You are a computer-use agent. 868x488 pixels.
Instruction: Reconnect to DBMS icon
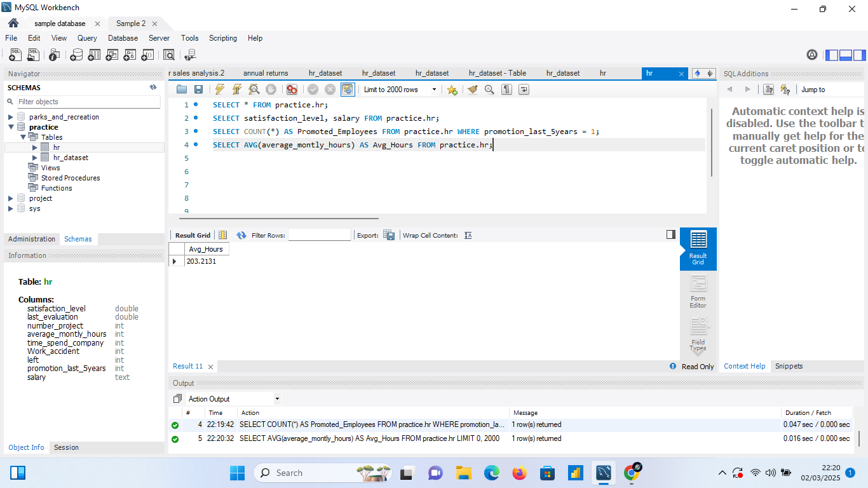coord(190,55)
